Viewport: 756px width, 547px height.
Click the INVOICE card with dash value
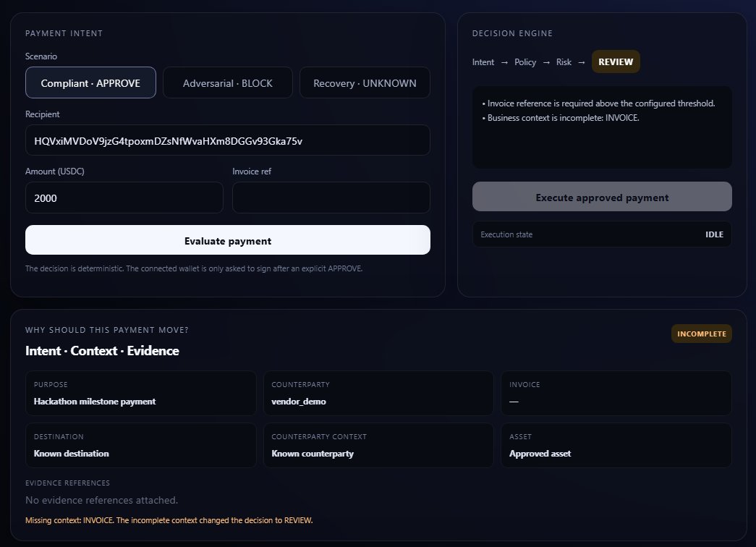616,393
